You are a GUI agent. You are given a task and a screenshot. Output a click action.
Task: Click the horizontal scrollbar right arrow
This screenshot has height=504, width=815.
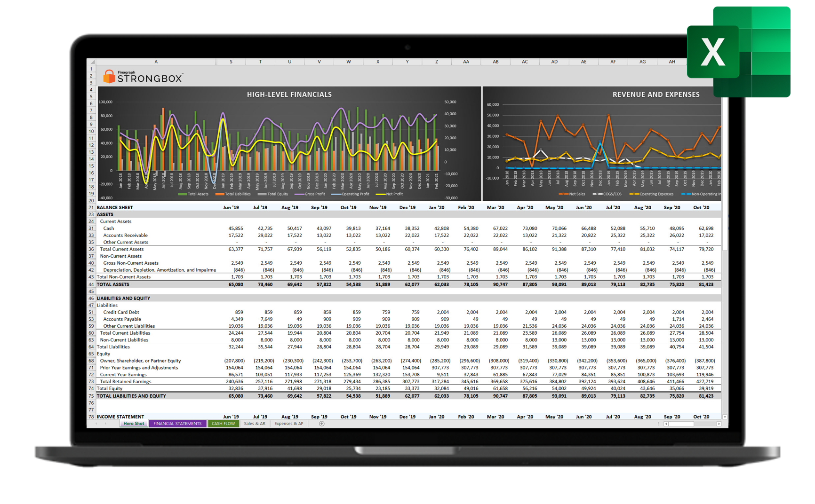tap(719, 424)
